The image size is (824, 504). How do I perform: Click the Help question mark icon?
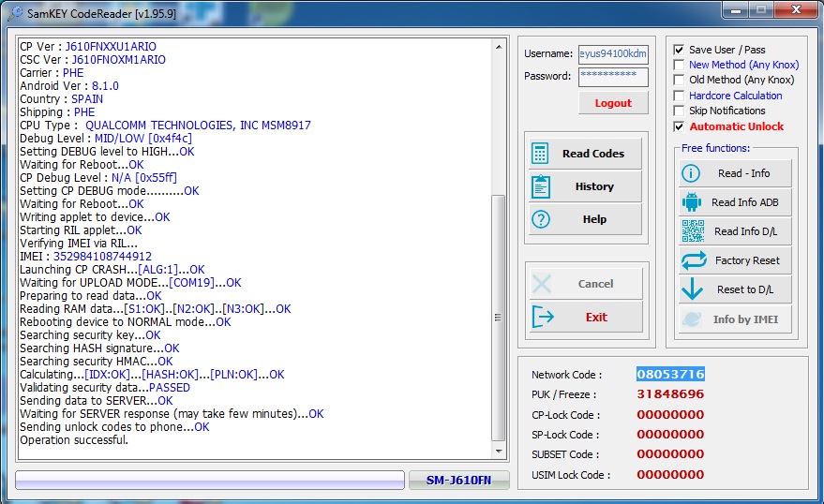click(x=541, y=219)
